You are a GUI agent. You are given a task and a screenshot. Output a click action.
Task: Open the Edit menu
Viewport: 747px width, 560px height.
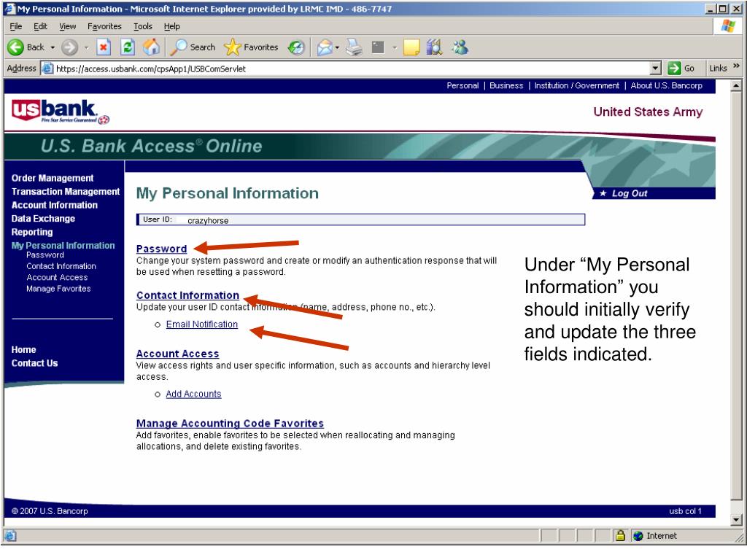coord(40,26)
